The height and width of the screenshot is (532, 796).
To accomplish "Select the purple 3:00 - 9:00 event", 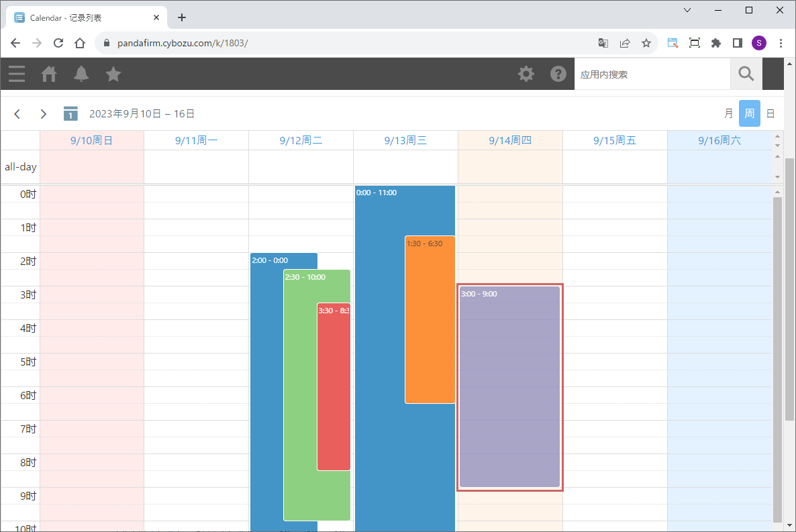I will 509,386.
